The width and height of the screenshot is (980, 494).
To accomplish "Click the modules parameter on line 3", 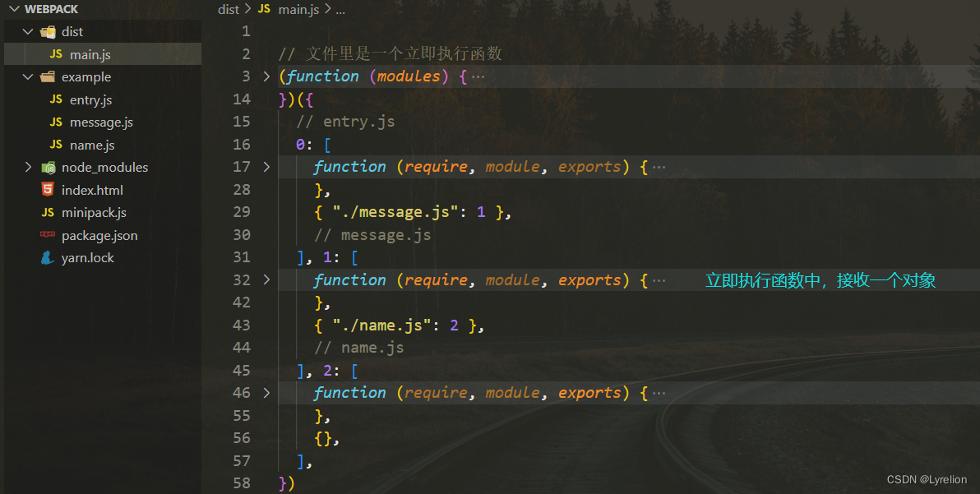I will (x=409, y=76).
